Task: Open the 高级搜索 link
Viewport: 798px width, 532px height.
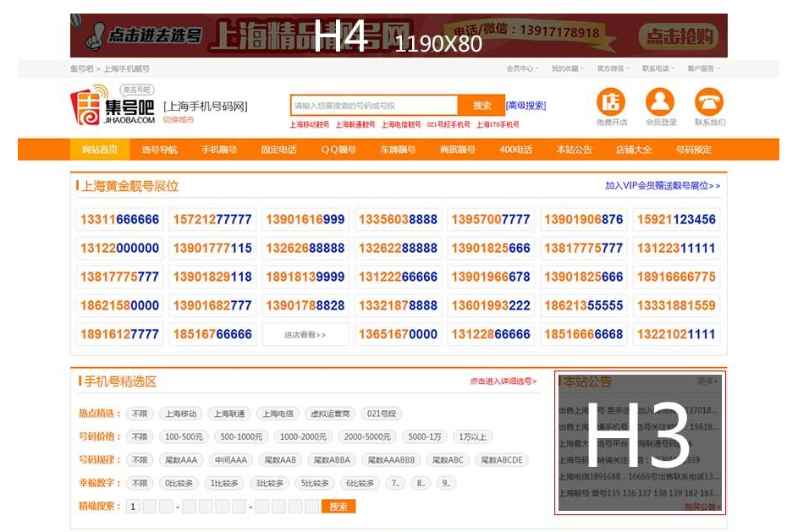Action: coord(526,105)
